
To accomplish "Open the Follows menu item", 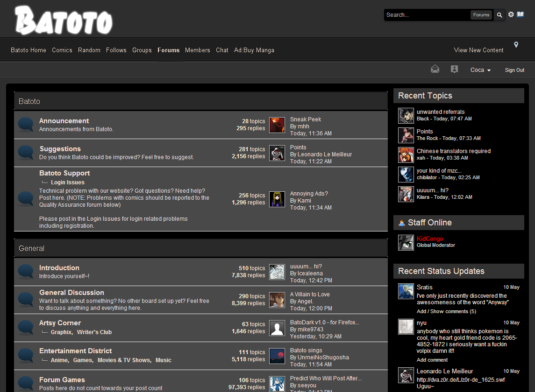I will click(116, 50).
